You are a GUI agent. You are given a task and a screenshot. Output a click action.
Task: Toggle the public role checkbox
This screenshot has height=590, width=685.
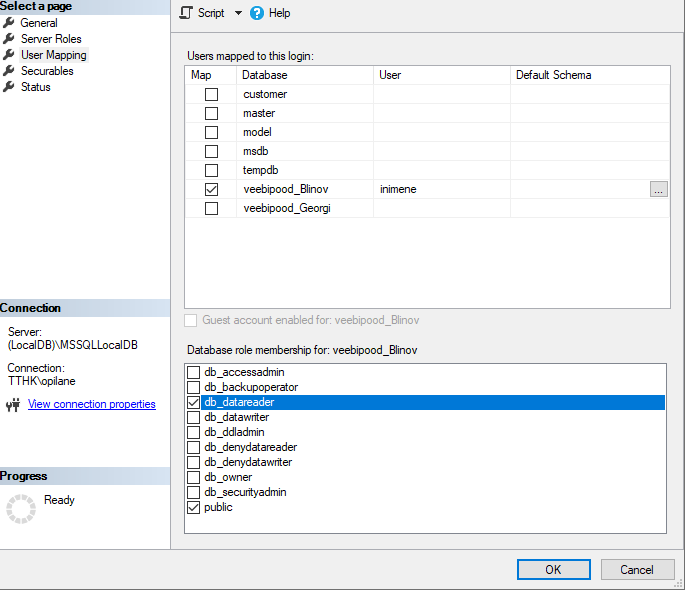pyautogui.click(x=194, y=507)
